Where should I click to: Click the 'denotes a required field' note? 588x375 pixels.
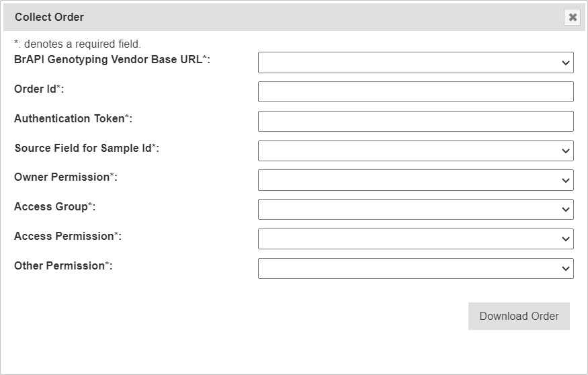tap(77, 44)
